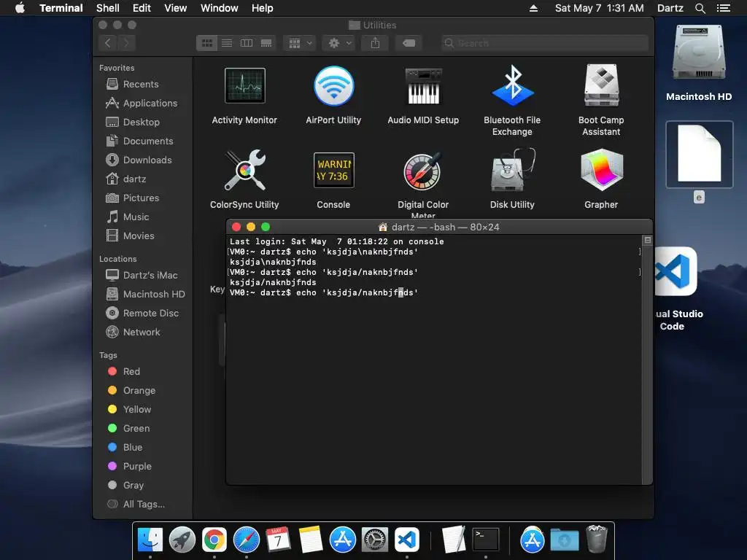Screen dimensions: 747x560
Task: Open Notes from the Dock
Action: pyautogui.click(x=311, y=540)
